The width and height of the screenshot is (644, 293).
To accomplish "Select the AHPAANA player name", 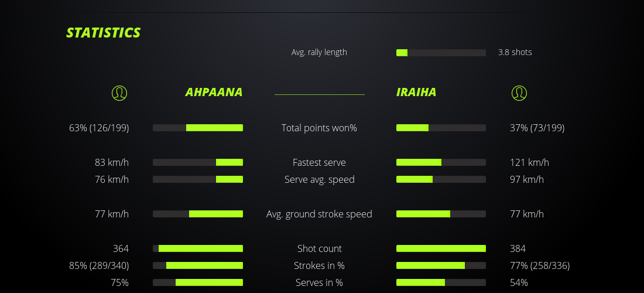I will (214, 93).
